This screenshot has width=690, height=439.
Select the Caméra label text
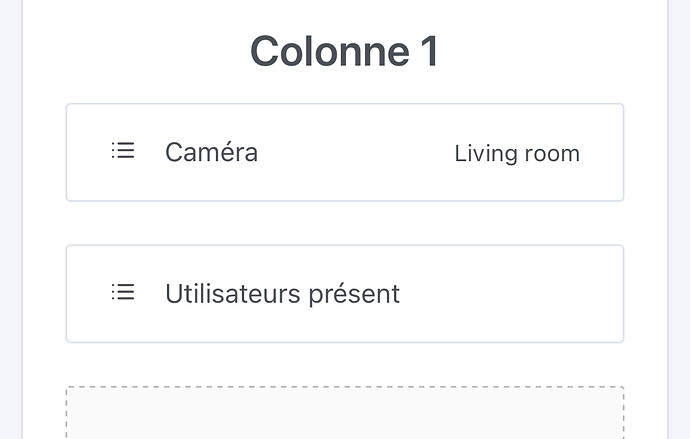[211, 153]
